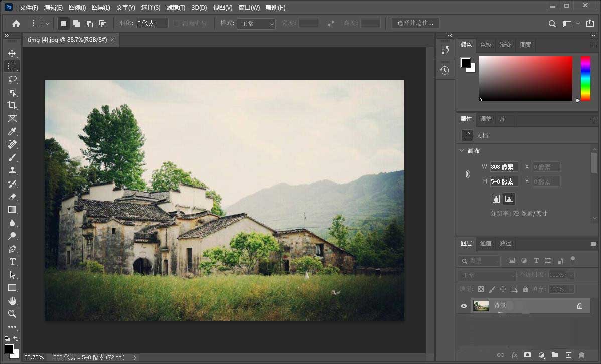Select the Move tool
The width and height of the screenshot is (601, 364).
coord(12,53)
